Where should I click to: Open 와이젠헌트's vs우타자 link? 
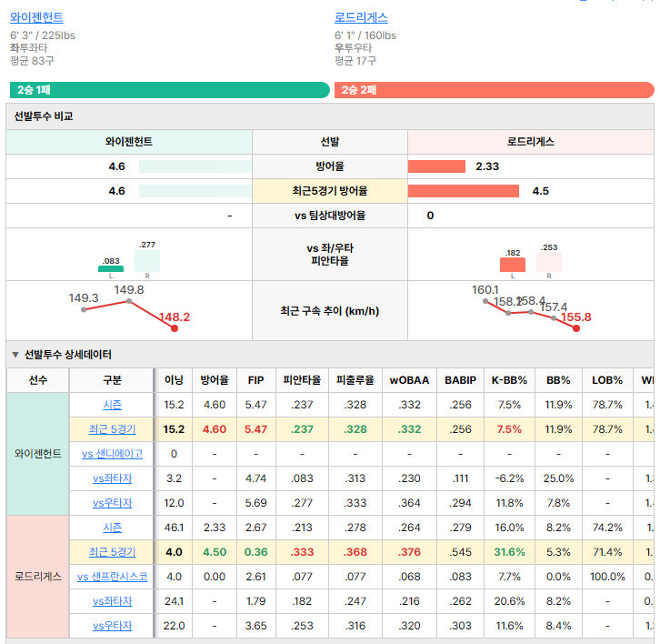pos(113,503)
